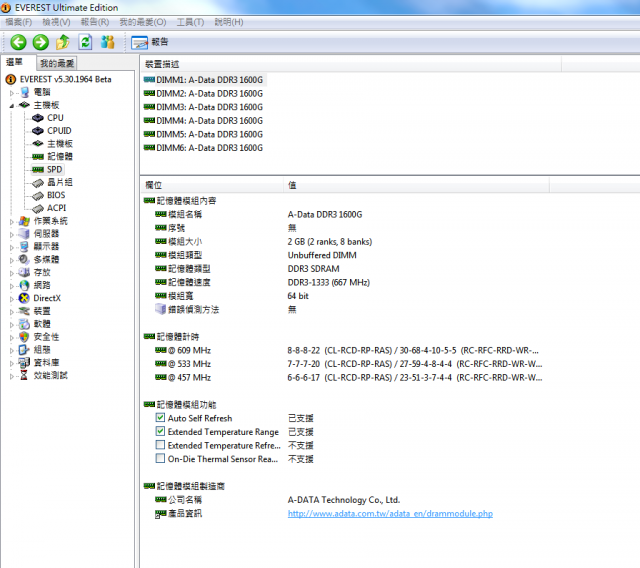640x568 pixels.
Task: Select the @ 609 MHz timing row
Action: point(348,350)
